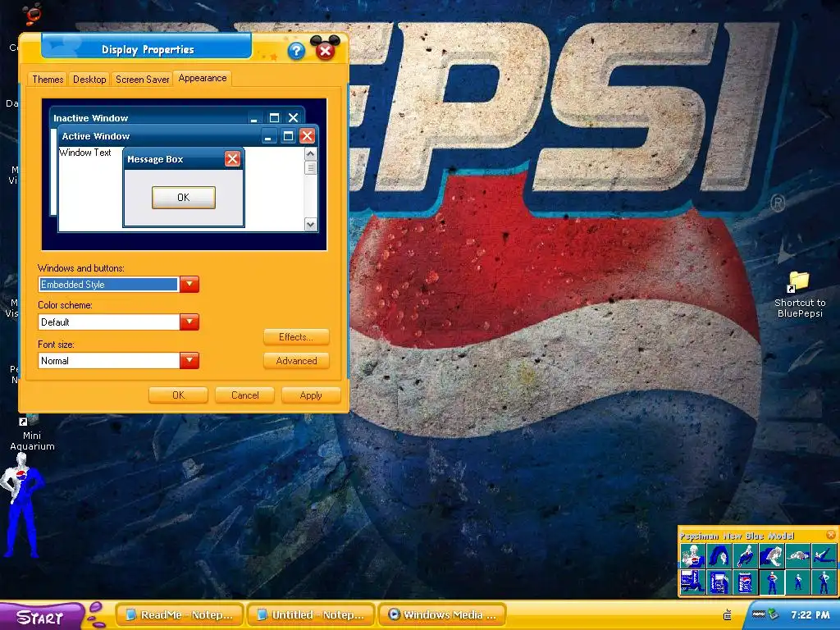Select the Pepsi vending machine kick icon
The height and width of the screenshot is (630, 840).
tap(692, 582)
